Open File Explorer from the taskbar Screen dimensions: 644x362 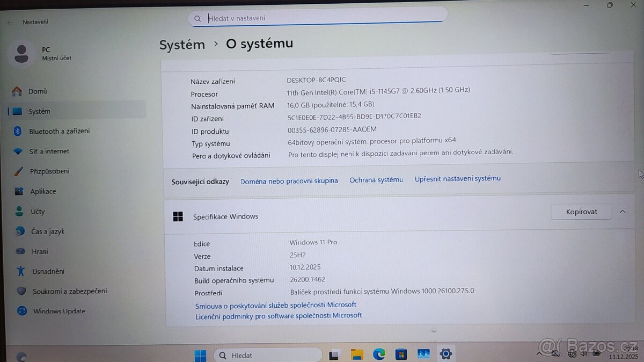pyautogui.click(x=357, y=354)
